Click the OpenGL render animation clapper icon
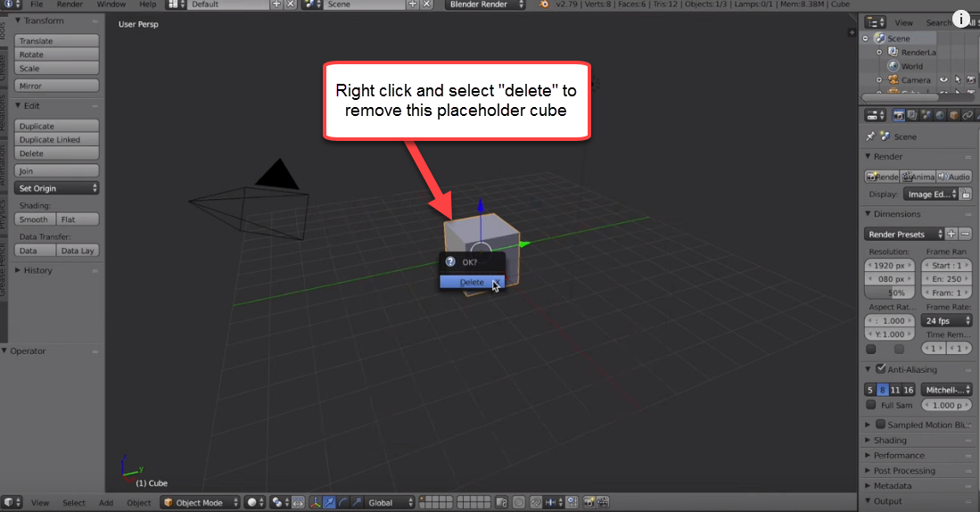 coord(603,502)
